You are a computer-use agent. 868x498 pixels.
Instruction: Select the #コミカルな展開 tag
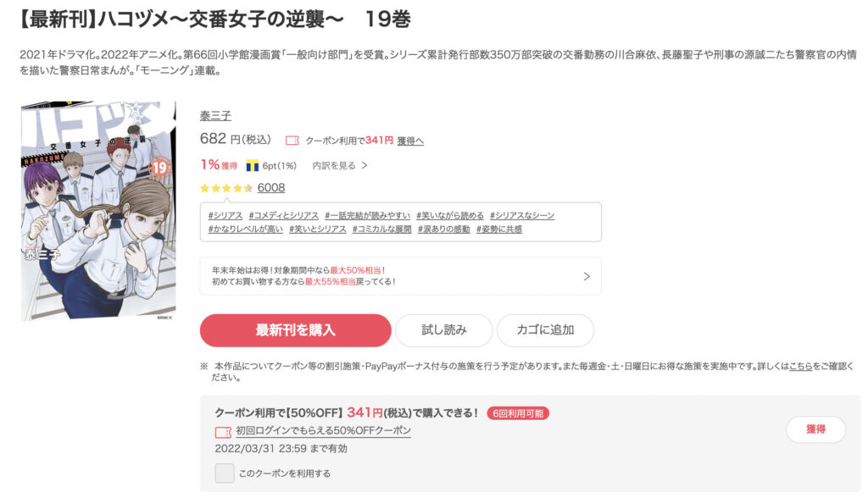click(382, 229)
